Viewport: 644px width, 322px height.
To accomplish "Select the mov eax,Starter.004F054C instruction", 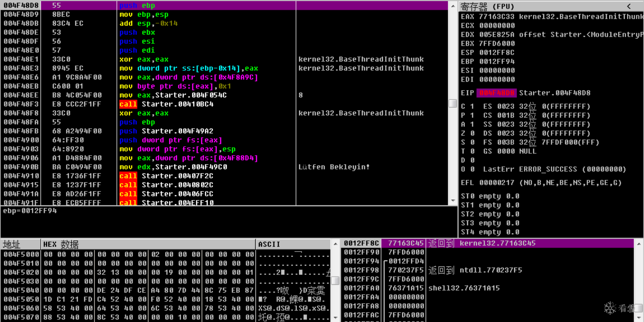I will coord(173,95).
